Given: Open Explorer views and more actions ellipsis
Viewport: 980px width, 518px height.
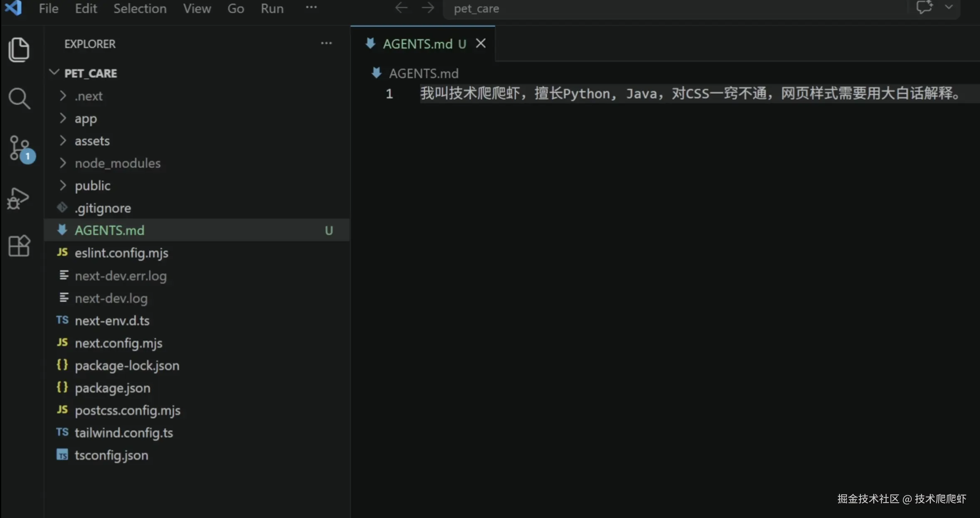Looking at the screenshot, I should tap(326, 43).
